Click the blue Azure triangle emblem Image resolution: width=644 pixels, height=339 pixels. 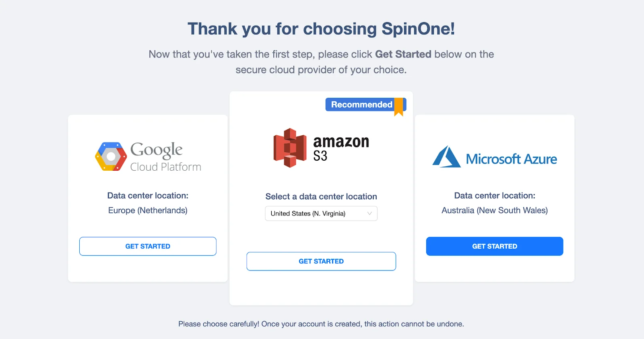pyautogui.click(x=447, y=157)
